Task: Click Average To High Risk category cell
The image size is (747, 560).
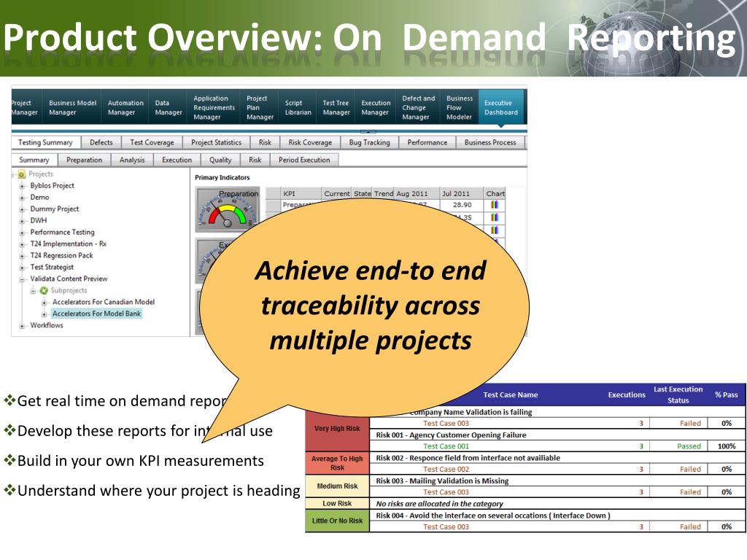Action: [337, 463]
